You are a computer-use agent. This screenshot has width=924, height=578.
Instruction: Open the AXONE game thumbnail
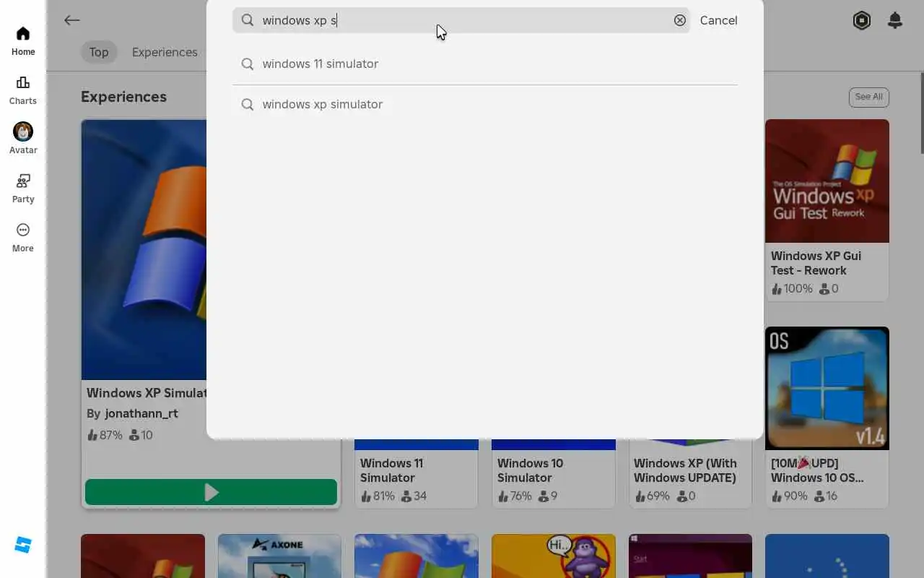(x=279, y=556)
